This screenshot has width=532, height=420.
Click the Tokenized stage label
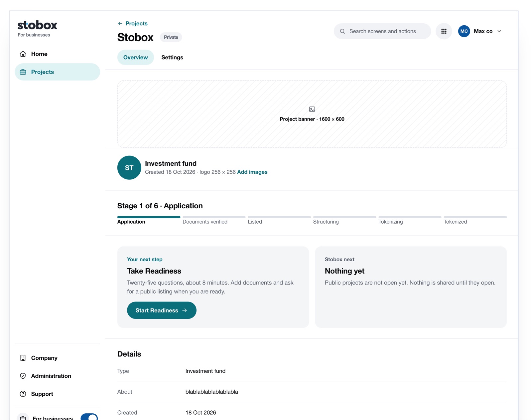tap(455, 222)
